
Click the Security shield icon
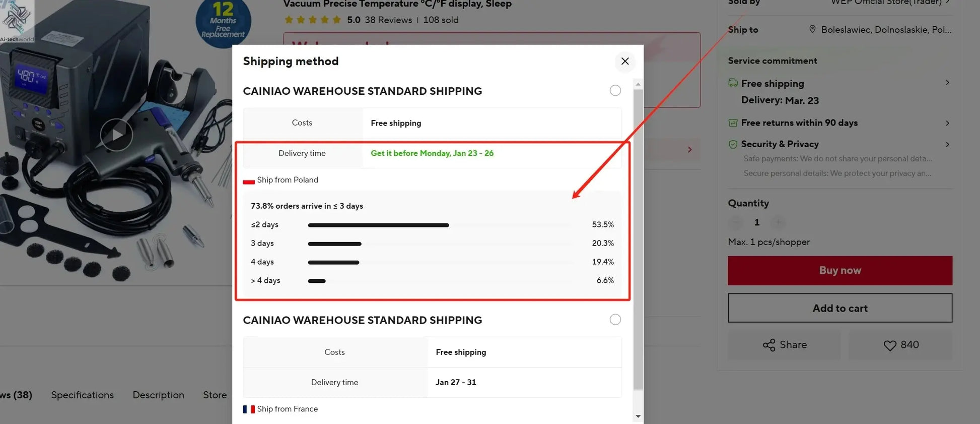(733, 144)
